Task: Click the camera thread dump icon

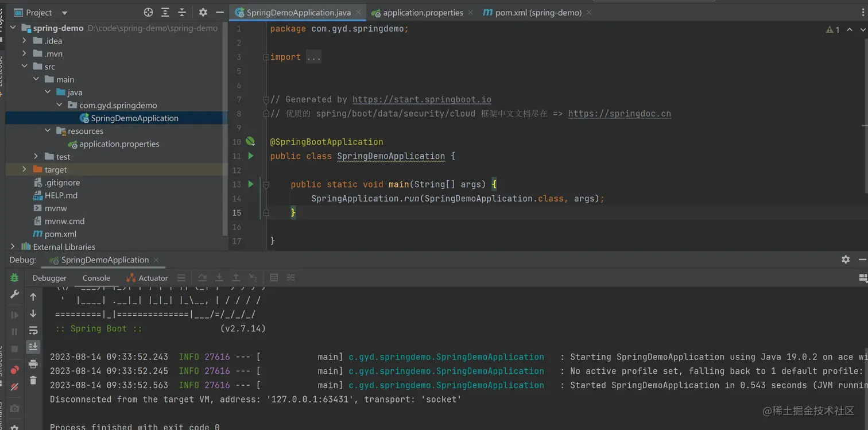Action: 14,408
